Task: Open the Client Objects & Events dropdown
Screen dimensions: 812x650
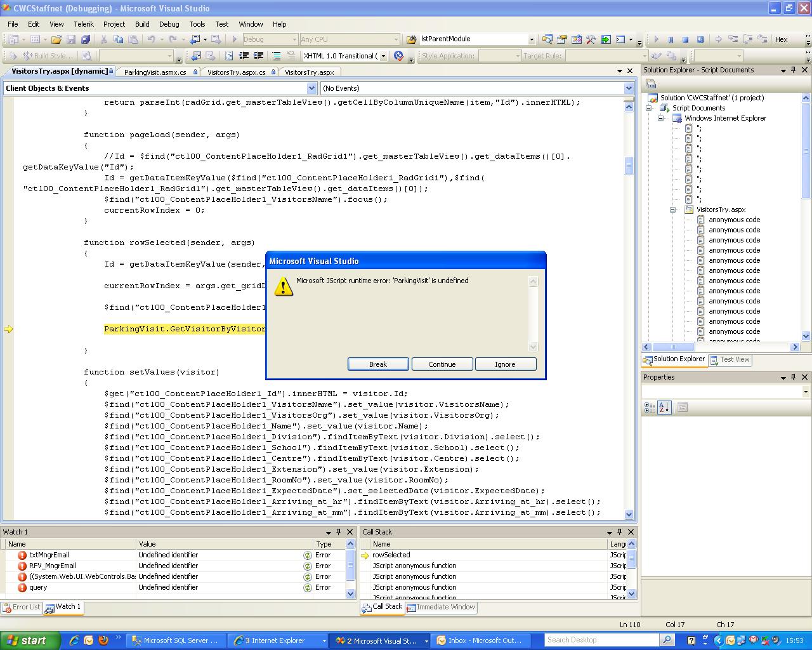Action: click(311, 88)
